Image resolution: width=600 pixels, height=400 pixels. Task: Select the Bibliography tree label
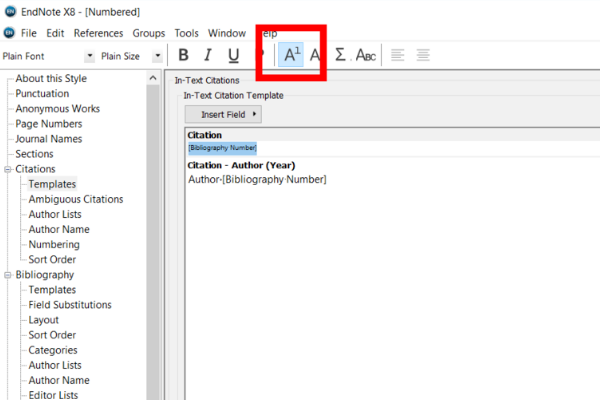pyautogui.click(x=44, y=275)
